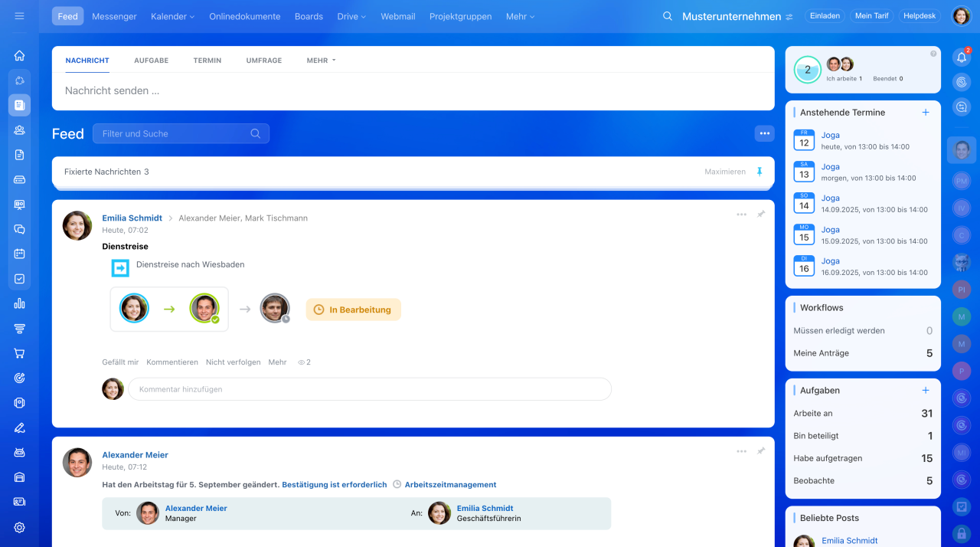The width and height of the screenshot is (980, 547).
Task: Click Mehr under the Dienstreise post
Action: point(277,362)
